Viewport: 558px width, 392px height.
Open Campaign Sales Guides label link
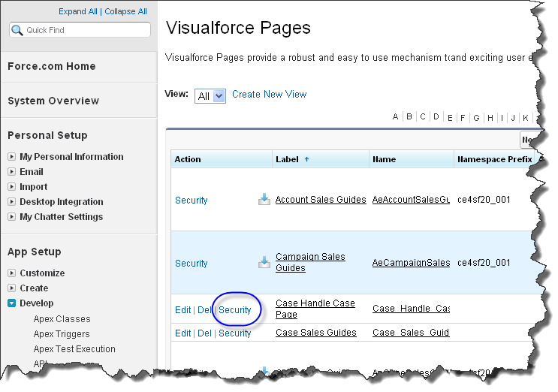310,262
